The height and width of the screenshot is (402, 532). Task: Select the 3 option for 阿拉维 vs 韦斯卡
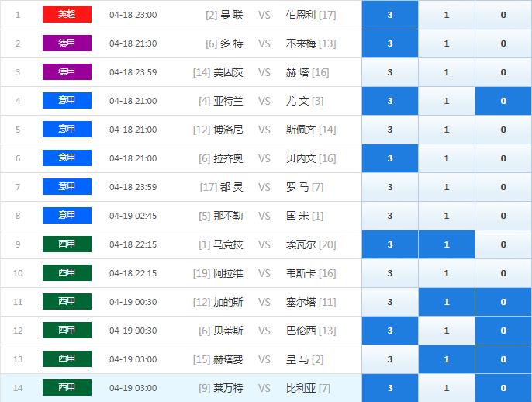point(390,273)
